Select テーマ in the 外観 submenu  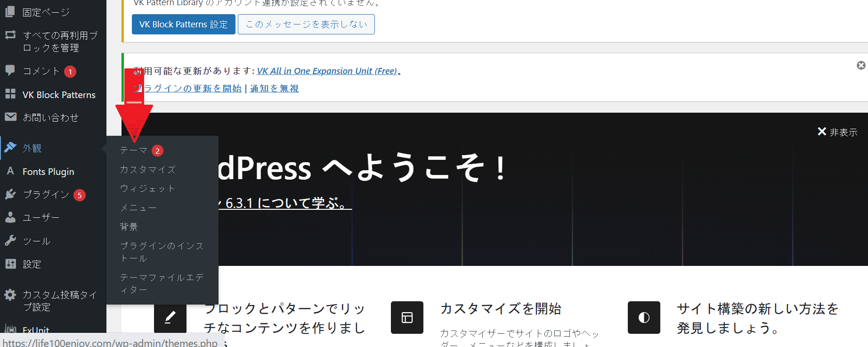point(134,150)
